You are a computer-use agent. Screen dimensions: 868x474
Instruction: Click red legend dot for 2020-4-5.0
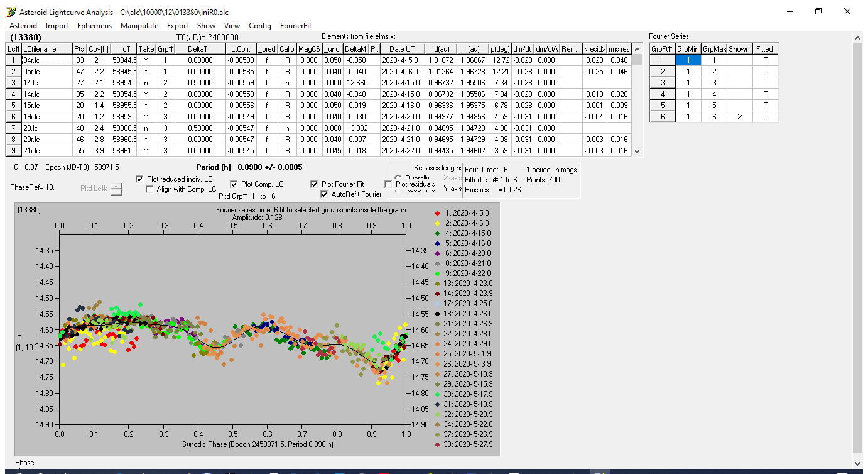click(437, 214)
